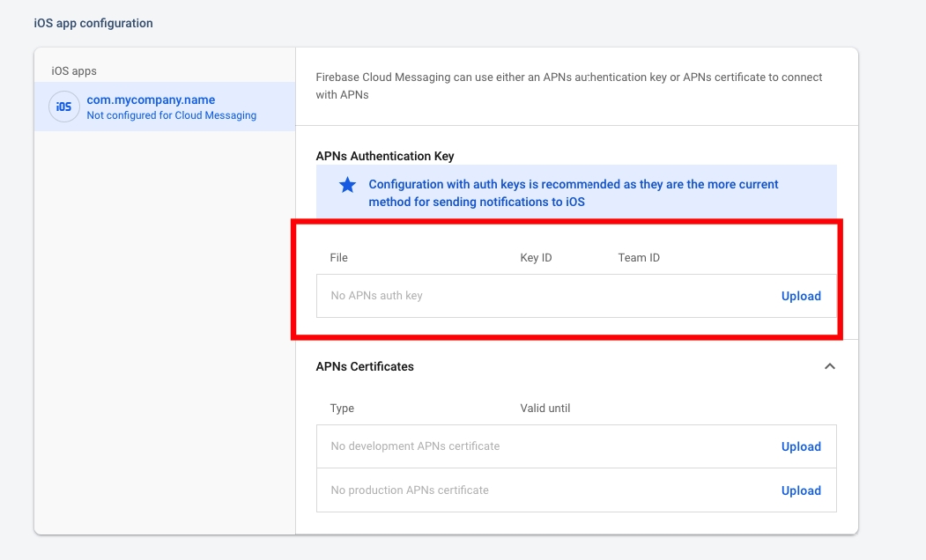This screenshot has width=926, height=560.
Task: Click the 'Team ID' column header
Action: click(639, 258)
